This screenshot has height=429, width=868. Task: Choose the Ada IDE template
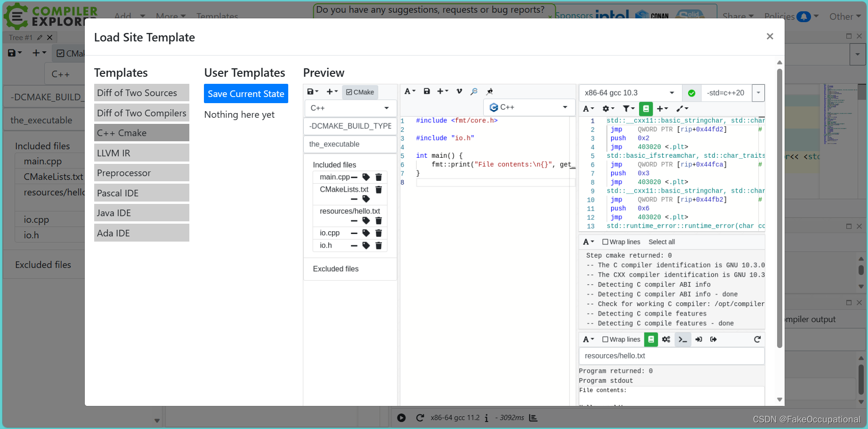click(141, 233)
